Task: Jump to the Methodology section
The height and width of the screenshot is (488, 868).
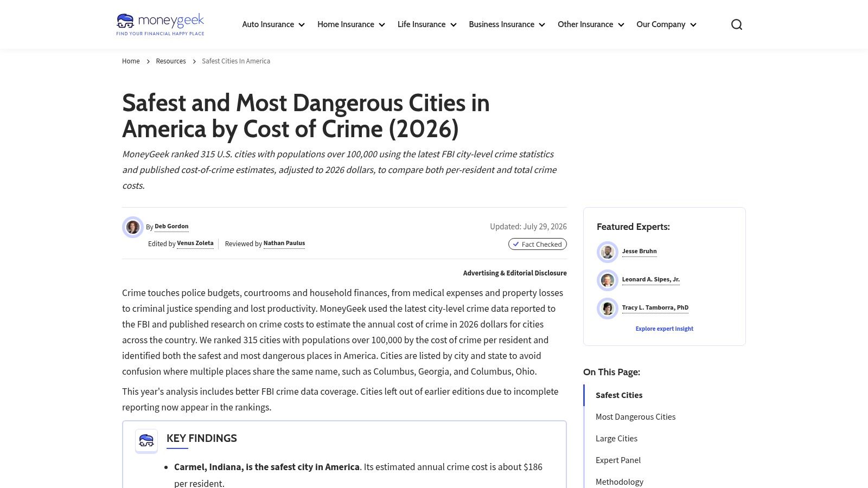Action: [x=620, y=482]
